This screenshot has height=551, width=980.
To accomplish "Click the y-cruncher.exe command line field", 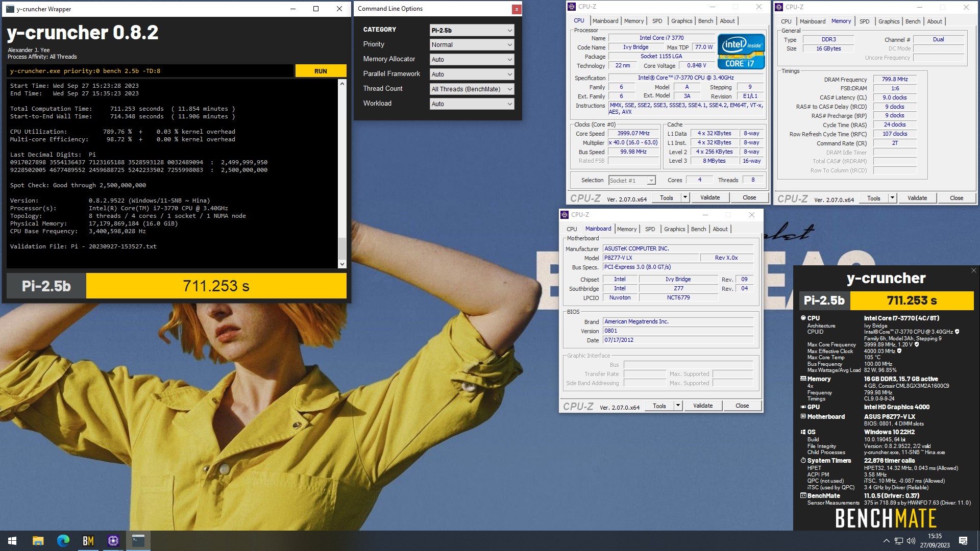I will point(150,71).
